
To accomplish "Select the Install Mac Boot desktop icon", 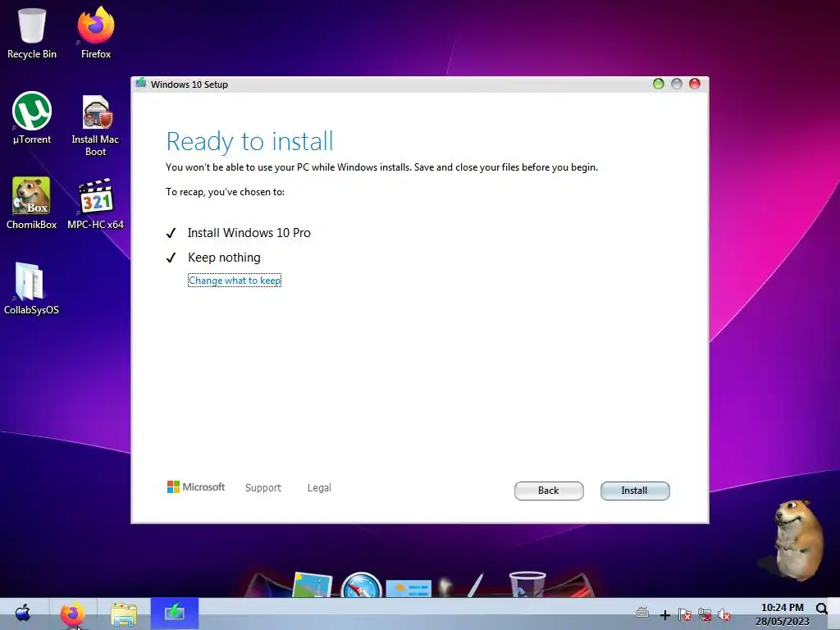I will click(95, 126).
